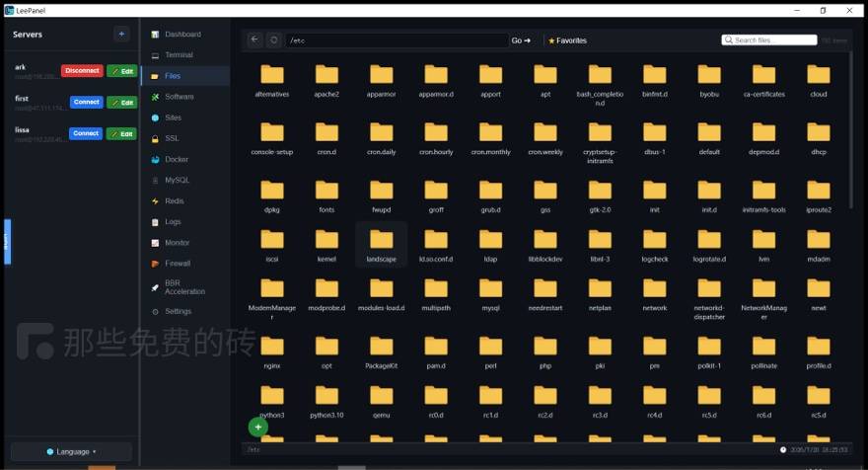Open the profile.d folder
The image size is (868, 470).
click(819, 352)
